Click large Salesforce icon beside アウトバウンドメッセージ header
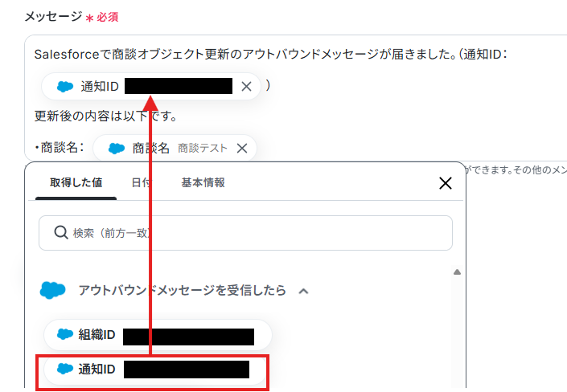Image resolution: width=567 pixels, height=392 pixels. (53, 290)
